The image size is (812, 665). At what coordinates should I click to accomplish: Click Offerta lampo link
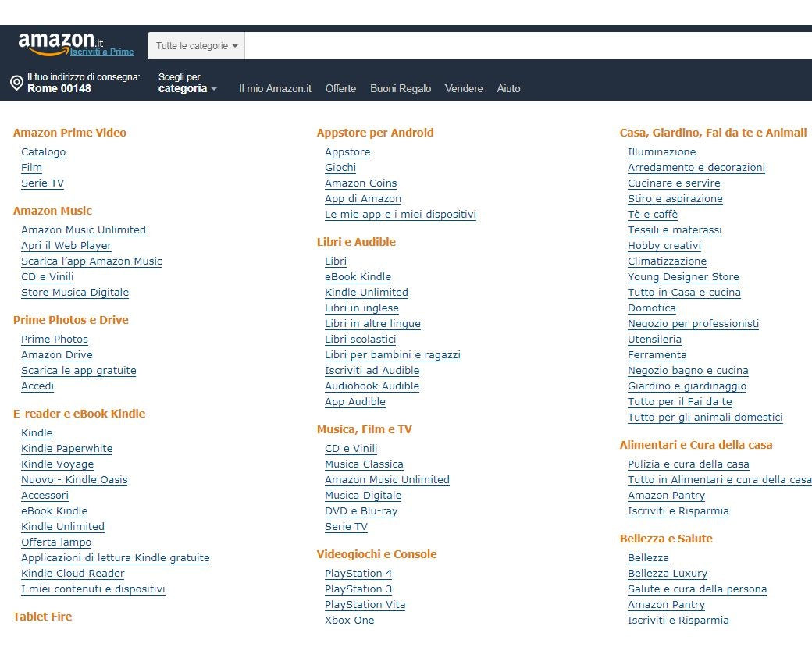coord(56,542)
